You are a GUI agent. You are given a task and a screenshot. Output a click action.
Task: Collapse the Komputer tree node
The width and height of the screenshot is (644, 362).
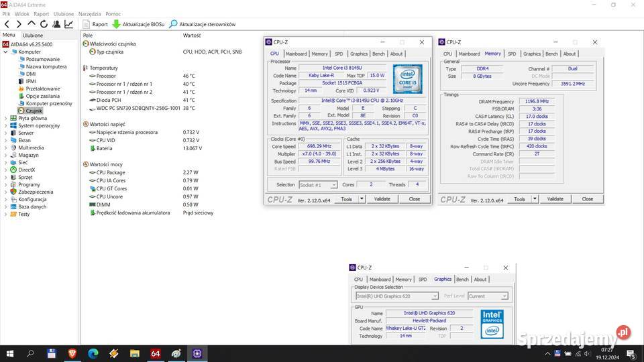(x=5, y=52)
